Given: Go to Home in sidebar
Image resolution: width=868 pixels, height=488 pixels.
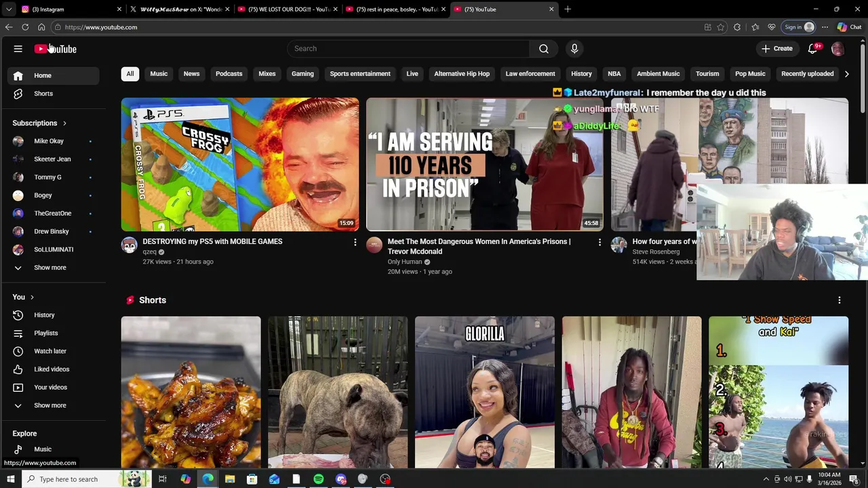Looking at the screenshot, I should click(x=54, y=75).
